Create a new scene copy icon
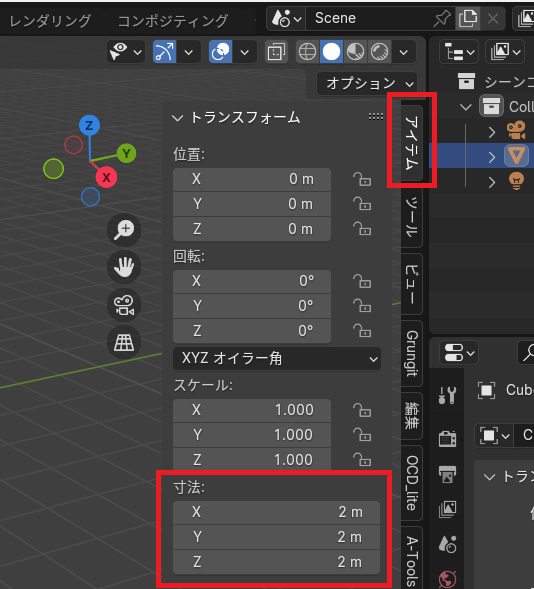This screenshot has width=534, height=589. (468, 18)
